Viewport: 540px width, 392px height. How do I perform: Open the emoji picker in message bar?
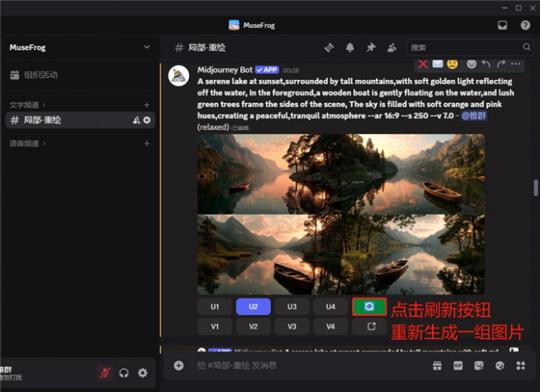click(499, 366)
